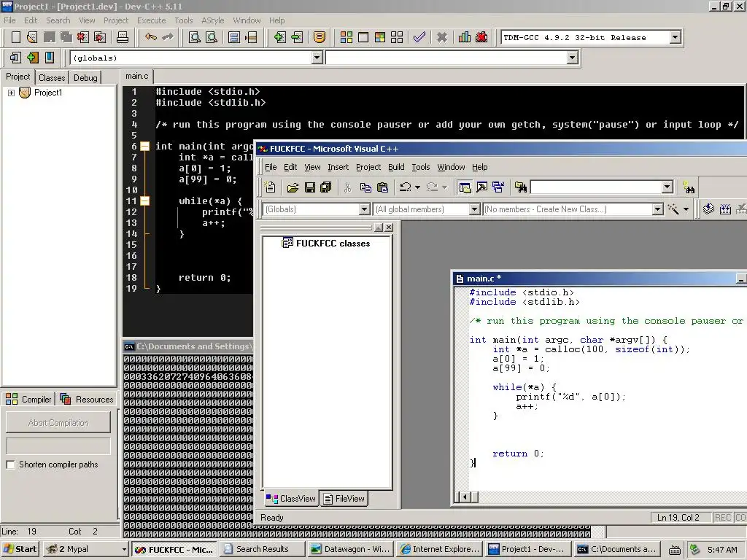The height and width of the screenshot is (560, 747).
Task: Toggle the Workspace pane icon in Visual C++
Action: 465,187
